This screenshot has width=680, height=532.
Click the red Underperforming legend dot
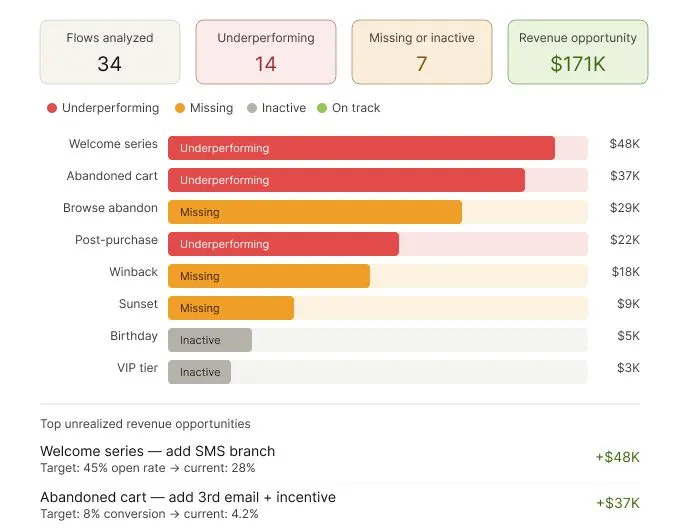[x=52, y=108]
